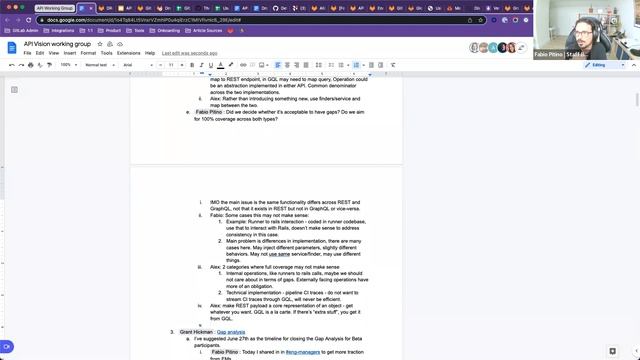Open the Integrations bookmarks folder

[x=59, y=31]
